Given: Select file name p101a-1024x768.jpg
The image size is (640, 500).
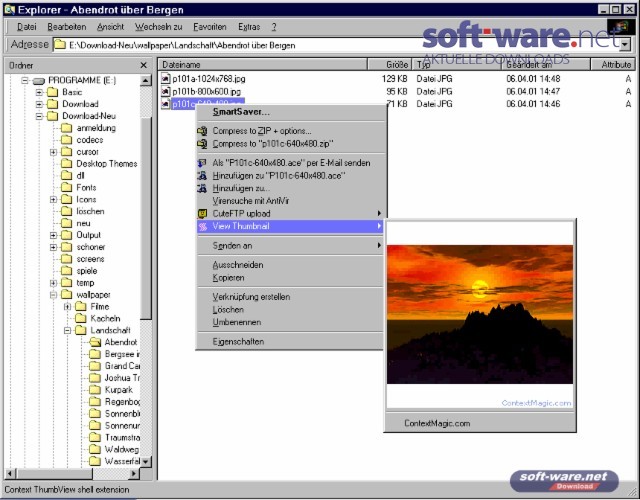Looking at the screenshot, I should tap(209, 78).
